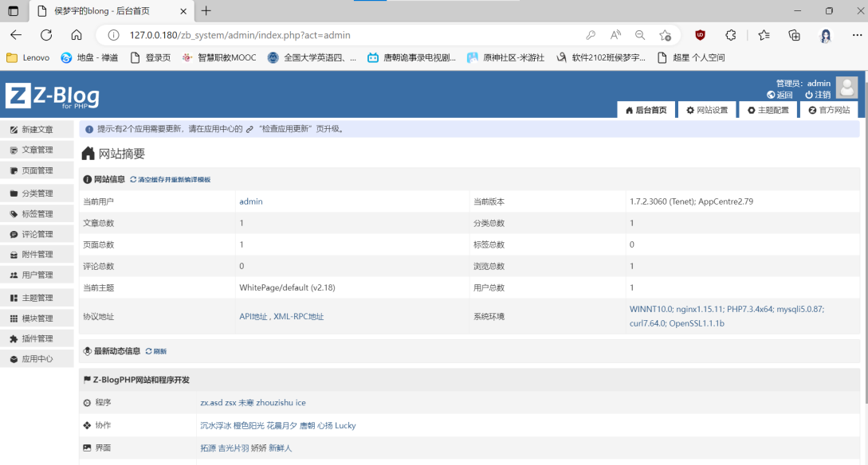Image resolution: width=868 pixels, height=465 pixels.
Task: Open the favorites list icon
Action: (764, 35)
